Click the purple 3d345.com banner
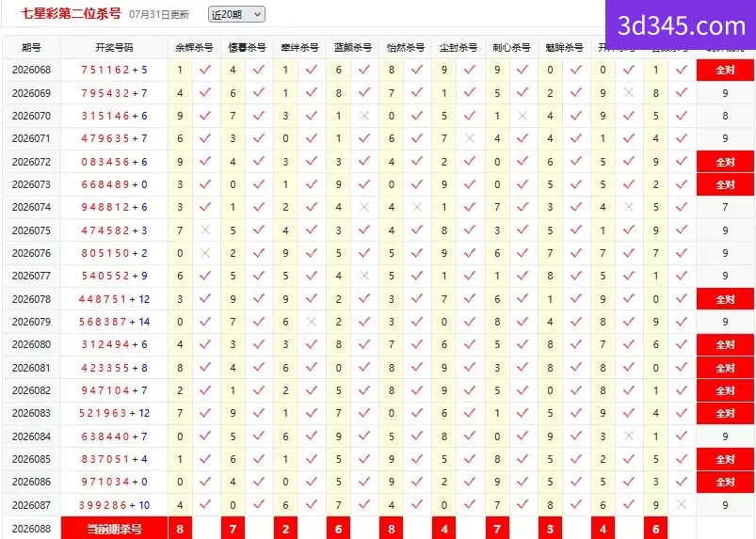The image size is (756, 539). pos(681,25)
